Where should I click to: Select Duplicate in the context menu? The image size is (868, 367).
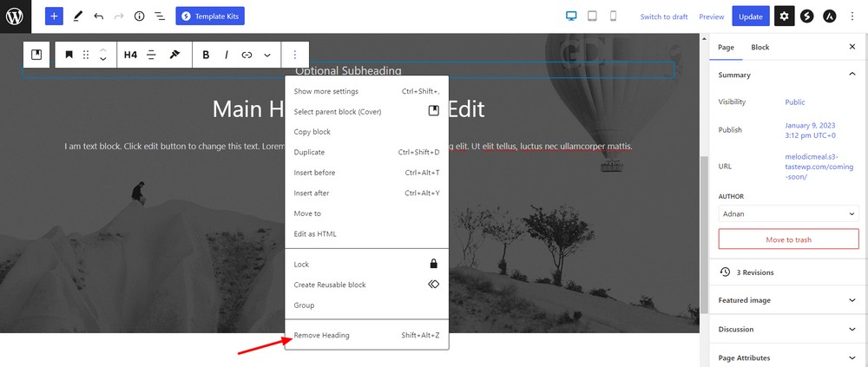[x=309, y=152]
